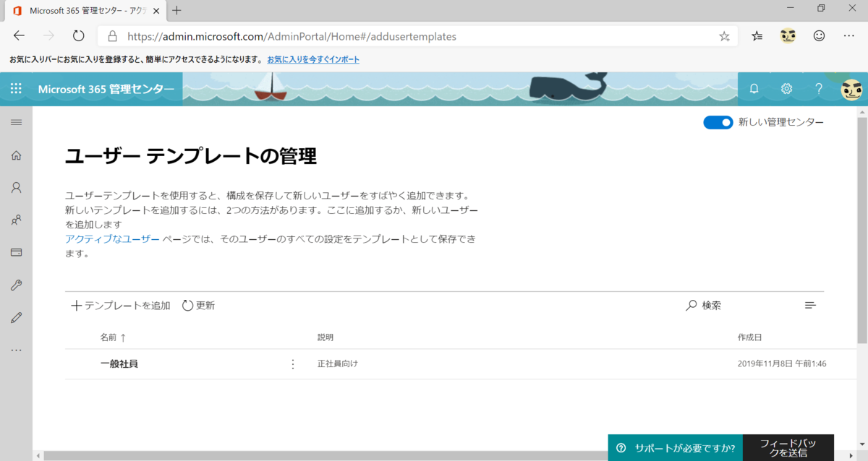This screenshot has height=461, width=868.
Task: Add page to favorites star icon
Action: [724, 36]
